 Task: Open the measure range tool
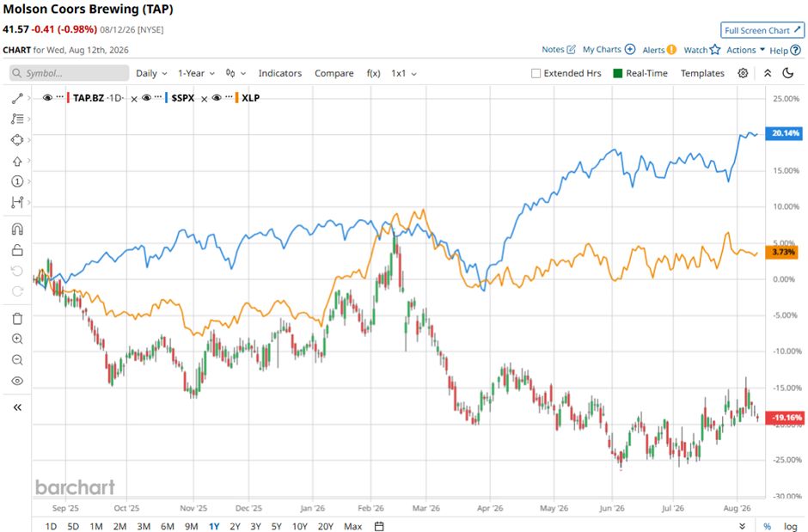17,202
